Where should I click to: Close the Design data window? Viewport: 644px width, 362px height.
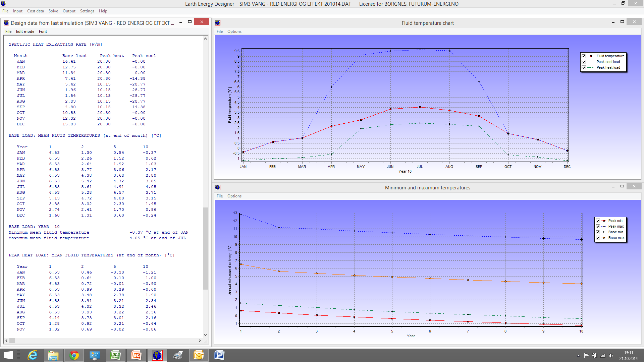pos(202,22)
